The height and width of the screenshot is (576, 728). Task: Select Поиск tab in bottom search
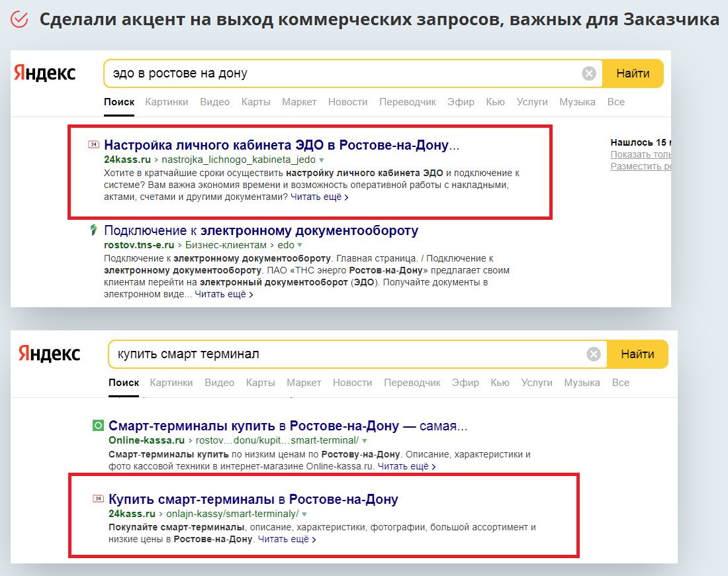pyautogui.click(x=124, y=382)
